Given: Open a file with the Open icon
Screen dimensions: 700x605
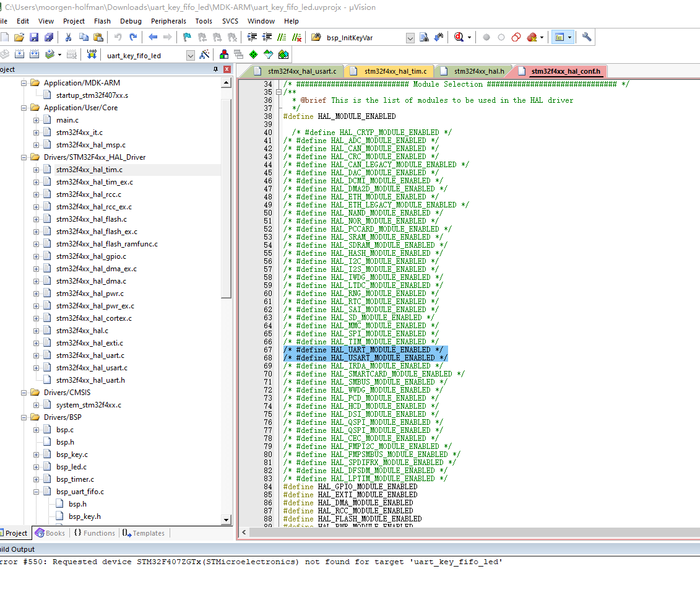Looking at the screenshot, I should 19,38.
